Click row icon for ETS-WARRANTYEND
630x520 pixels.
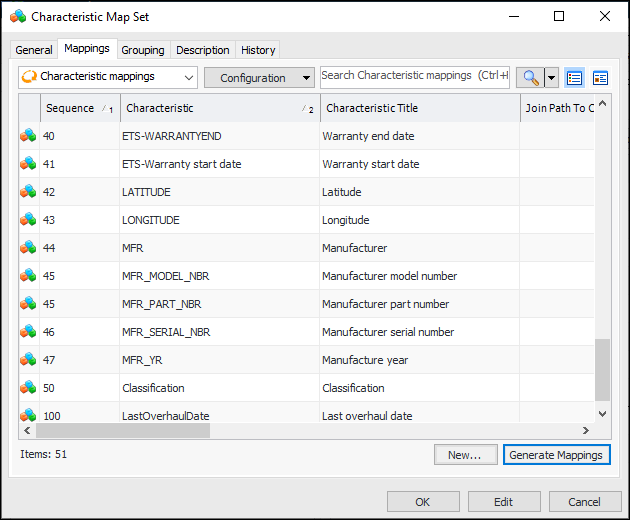[x=28, y=136]
